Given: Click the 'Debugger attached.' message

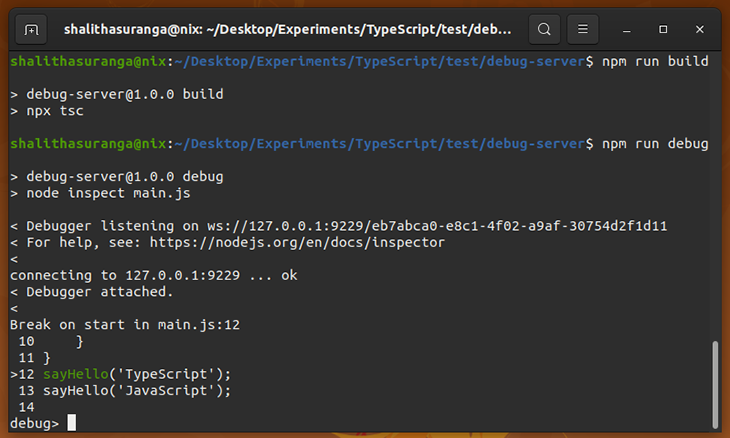Looking at the screenshot, I should tap(100, 292).
